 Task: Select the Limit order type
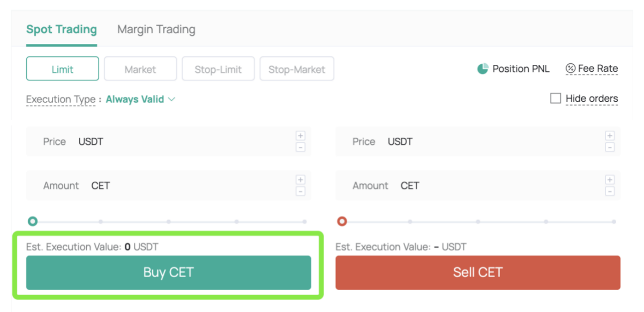pos(63,69)
